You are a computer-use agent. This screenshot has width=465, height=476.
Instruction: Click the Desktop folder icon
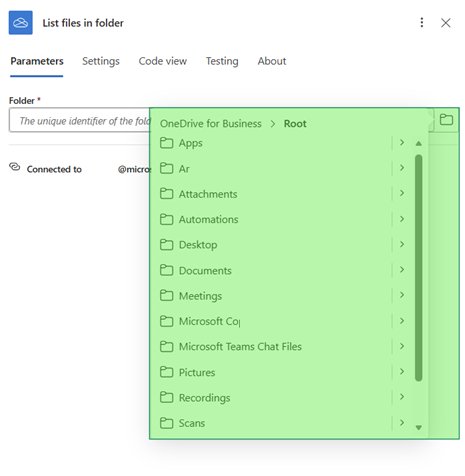(x=166, y=245)
